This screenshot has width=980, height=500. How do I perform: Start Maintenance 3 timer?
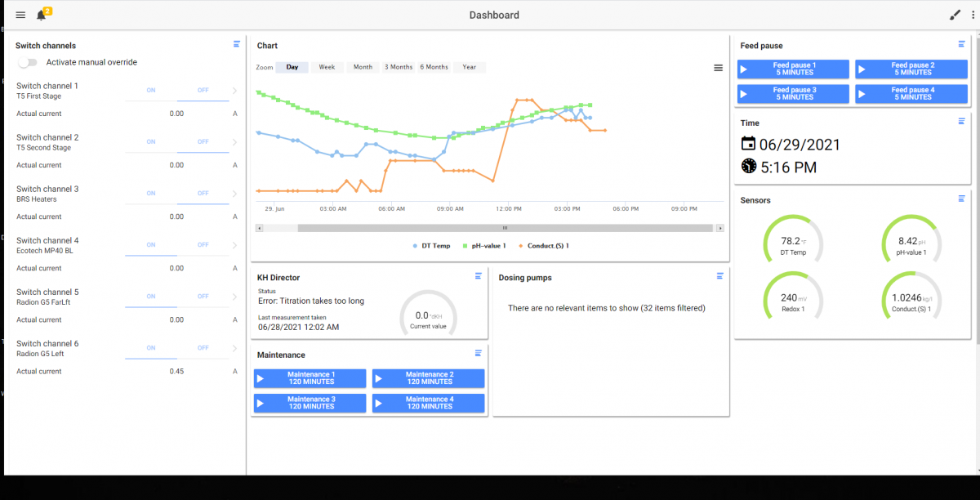pyautogui.click(x=310, y=403)
